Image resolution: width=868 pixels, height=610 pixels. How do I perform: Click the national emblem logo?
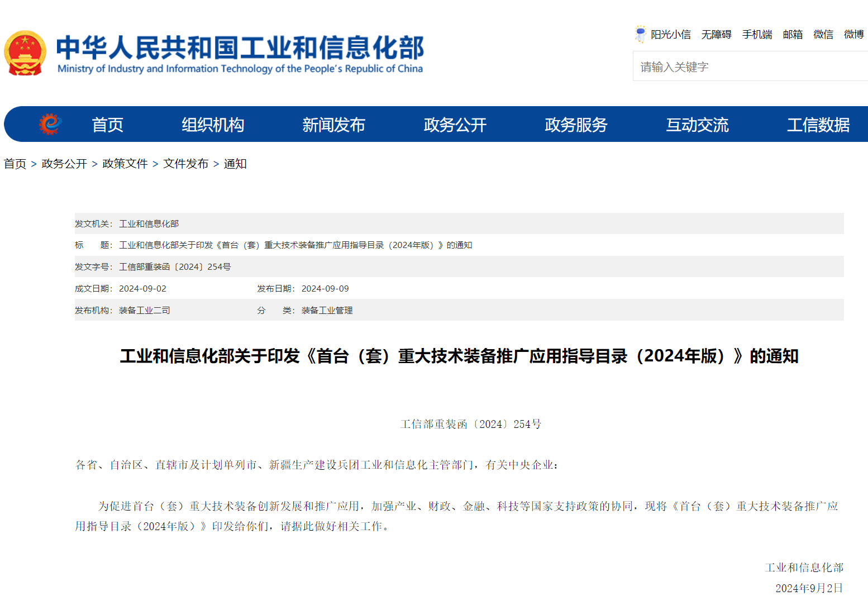click(25, 53)
